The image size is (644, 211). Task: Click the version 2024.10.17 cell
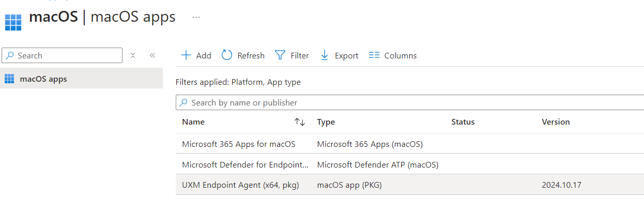tap(561, 185)
